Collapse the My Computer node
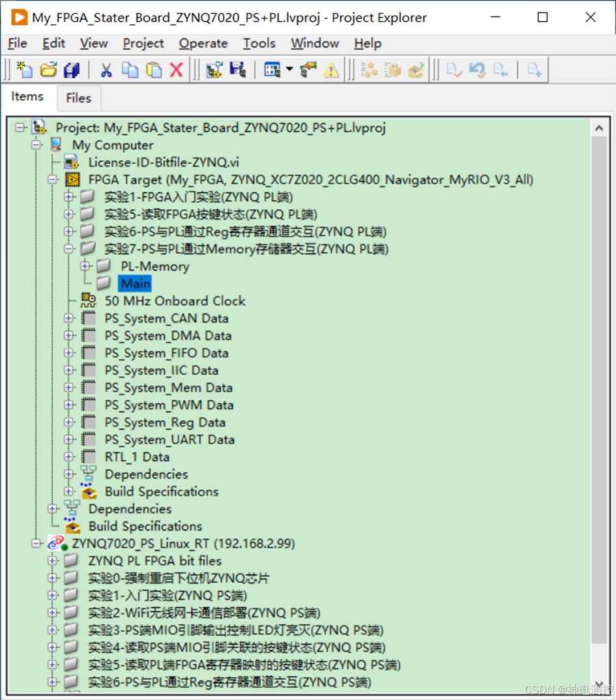616x700 pixels. pos(36,145)
